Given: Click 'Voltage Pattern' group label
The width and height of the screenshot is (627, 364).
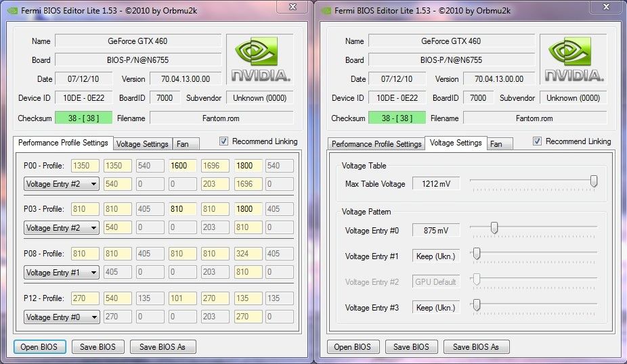Looking at the screenshot, I should [366, 212].
